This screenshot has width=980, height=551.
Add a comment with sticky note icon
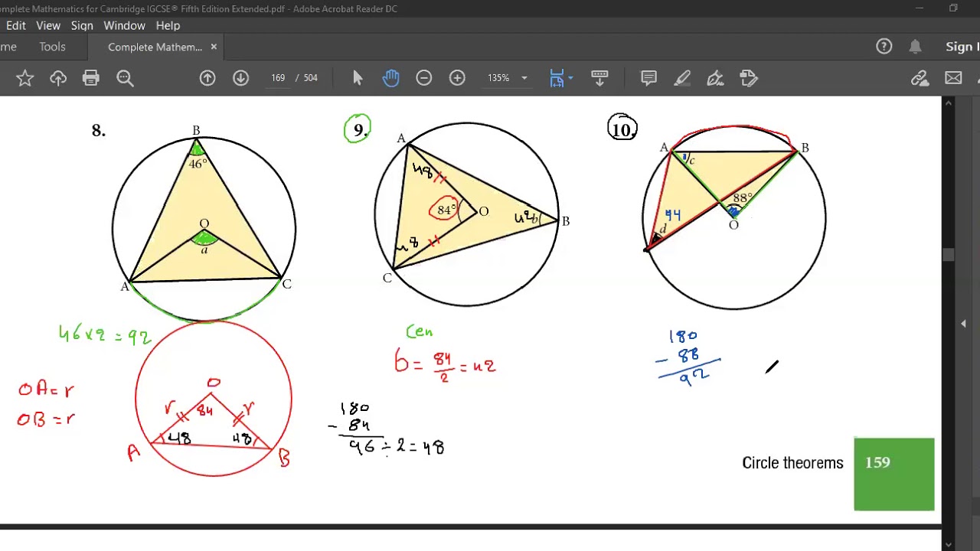648,78
